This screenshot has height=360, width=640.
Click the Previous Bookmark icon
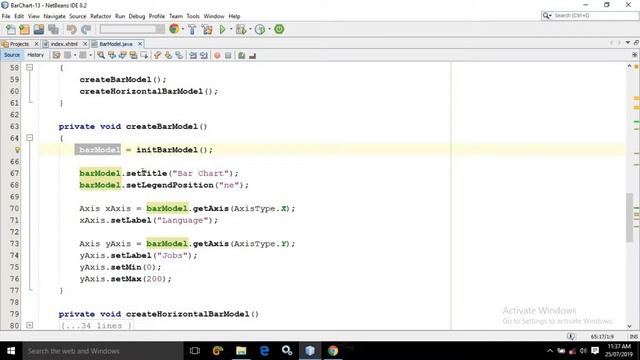(157, 55)
